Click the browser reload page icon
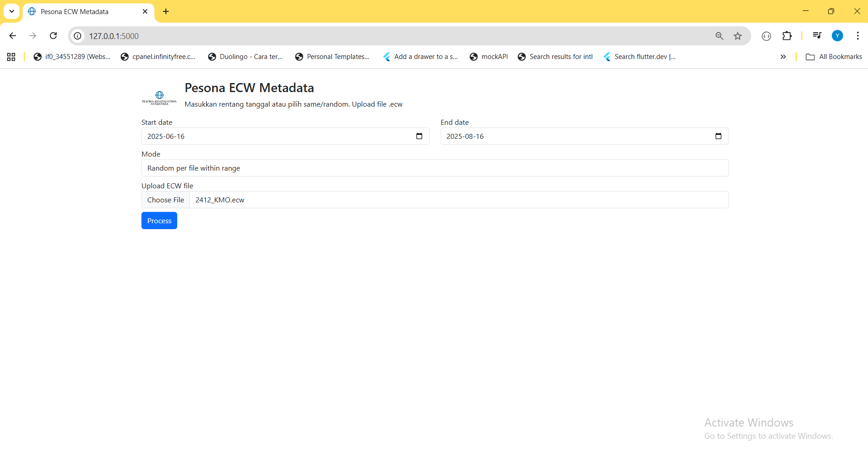868x461 pixels. [53, 36]
